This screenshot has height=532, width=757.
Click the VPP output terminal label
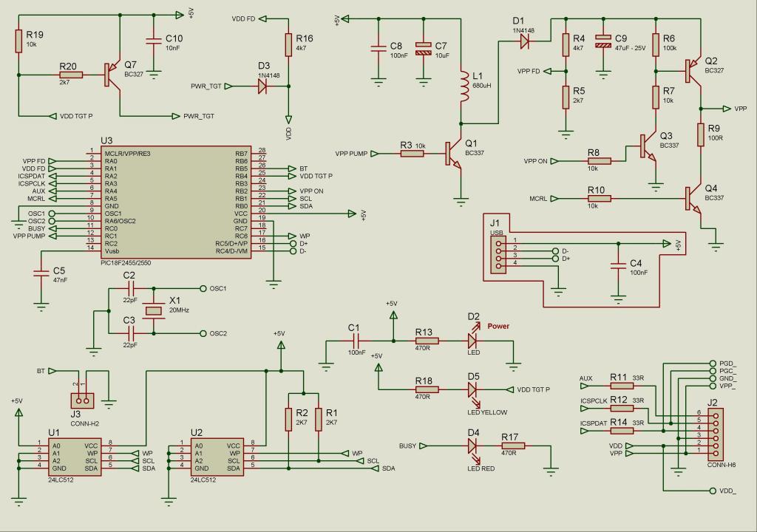[741, 109]
